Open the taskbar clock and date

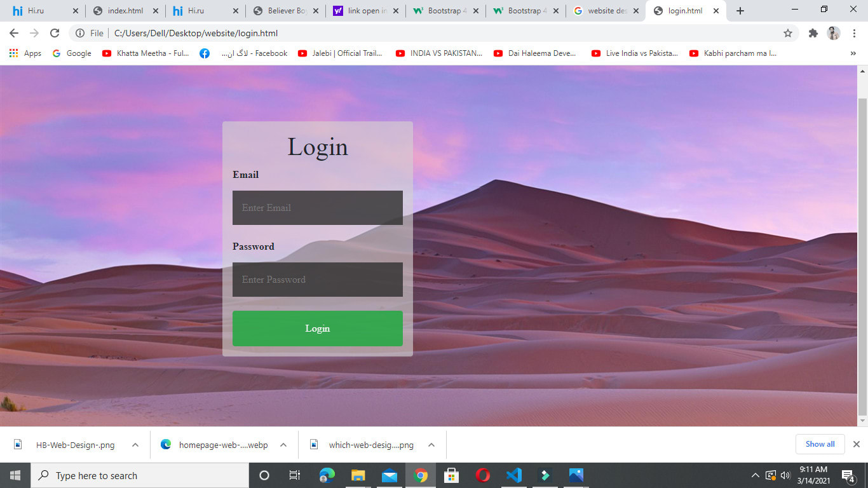(813, 475)
